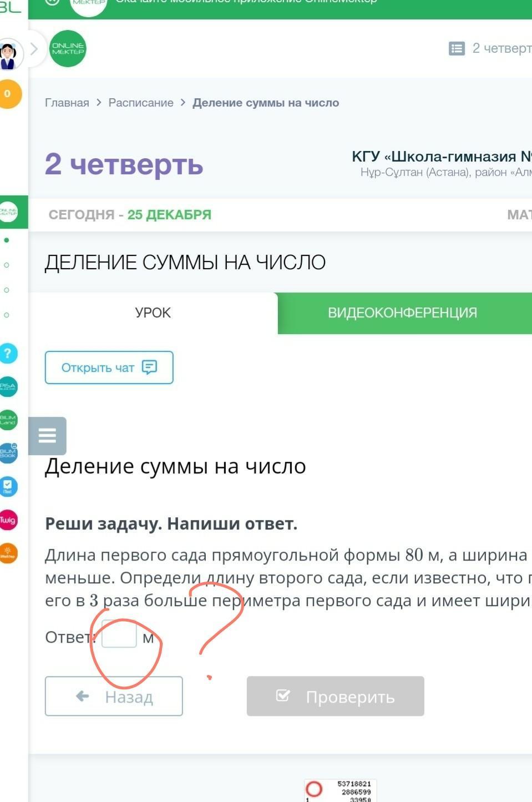This screenshot has height=802, width=532.
Task: Open the Twig sidebar icon
Action: click(8, 520)
